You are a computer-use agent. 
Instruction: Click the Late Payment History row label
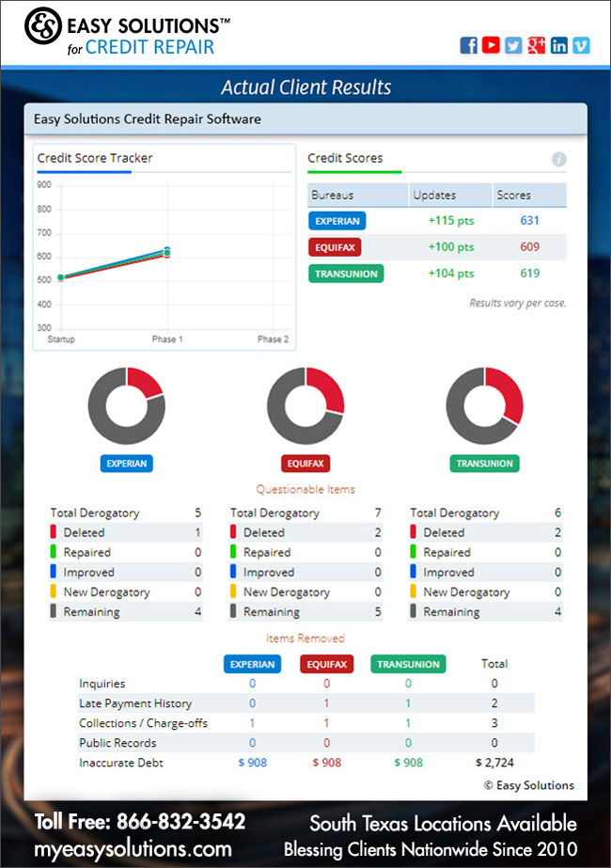pos(135,703)
